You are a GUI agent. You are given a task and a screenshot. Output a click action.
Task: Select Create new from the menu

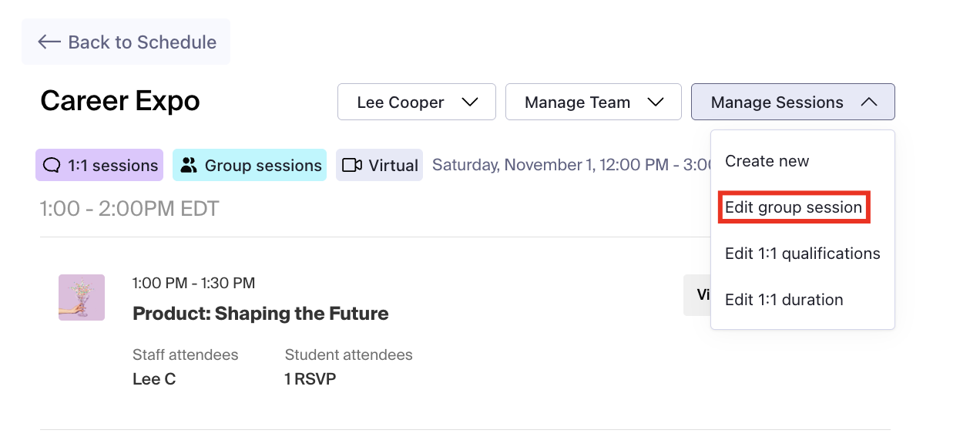(x=767, y=161)
